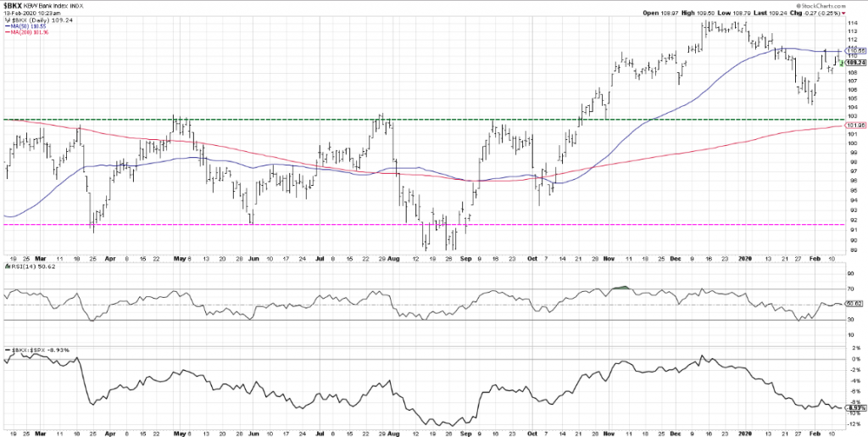Click the 50.62 RSI value tag

coord(854,304)
